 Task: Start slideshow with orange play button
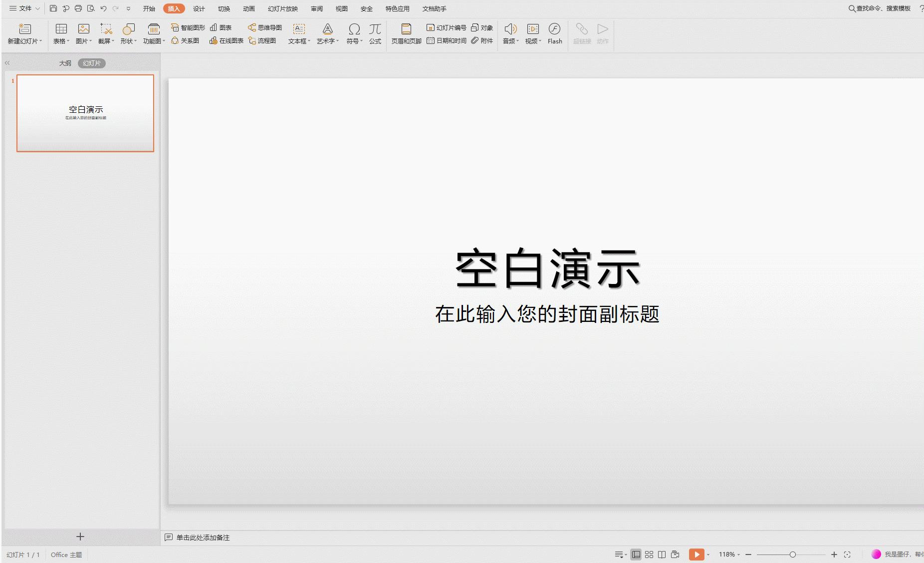[x=696, y=555]
